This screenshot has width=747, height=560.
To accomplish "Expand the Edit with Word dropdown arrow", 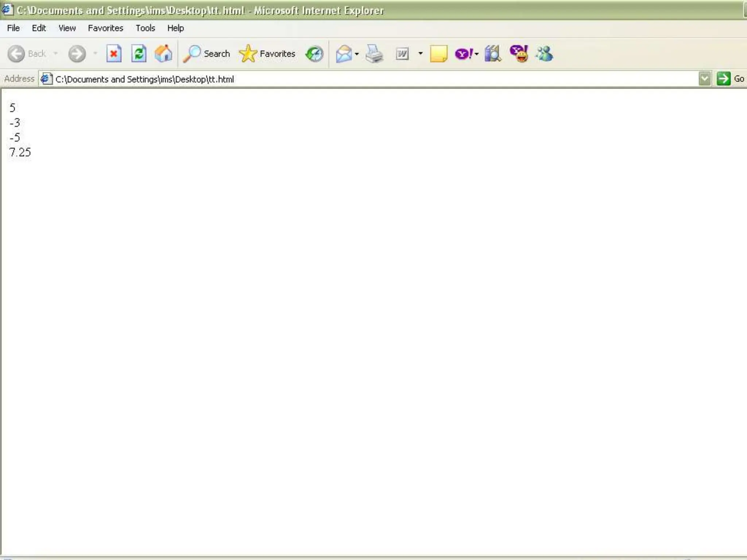I will click(421, 54).
